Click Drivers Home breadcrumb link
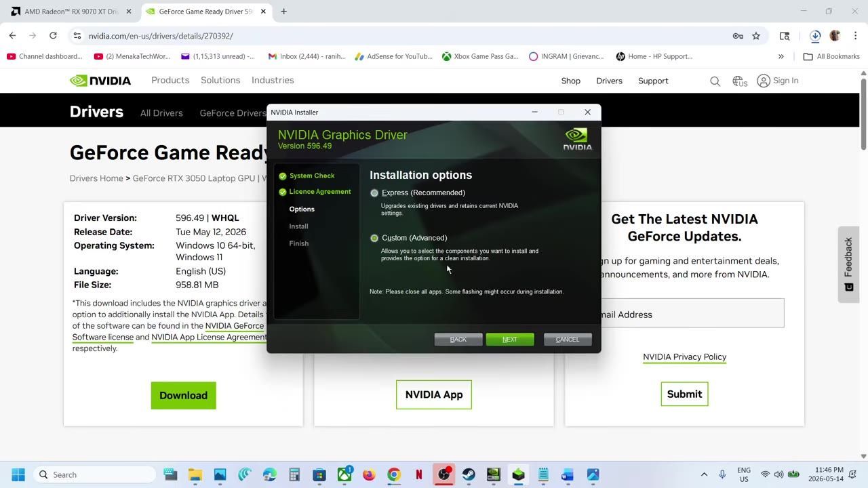The image size is (868, 488). (x=96, y=178)
